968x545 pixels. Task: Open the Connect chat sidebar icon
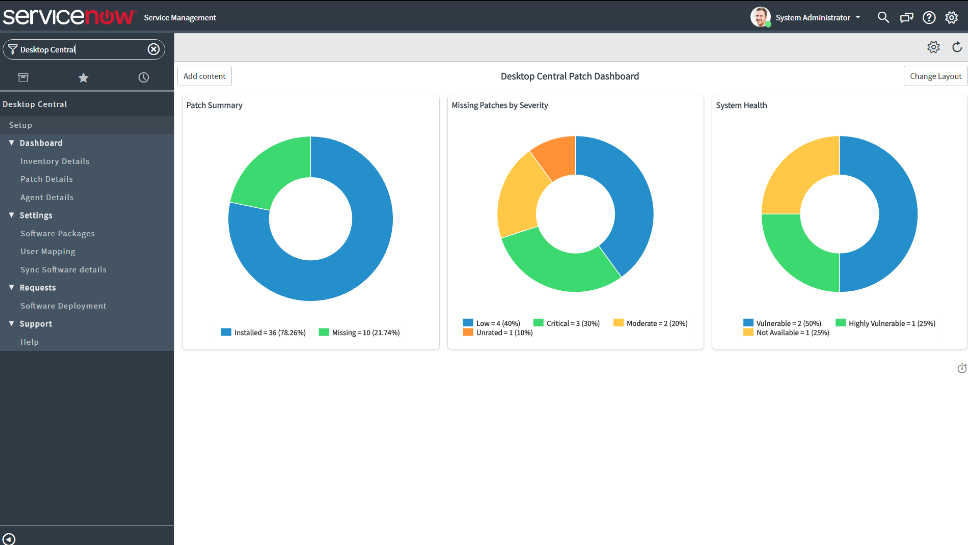906,17
